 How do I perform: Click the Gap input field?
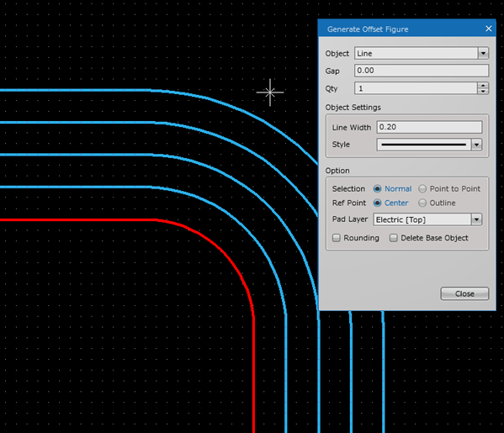[x=422, y=71]
